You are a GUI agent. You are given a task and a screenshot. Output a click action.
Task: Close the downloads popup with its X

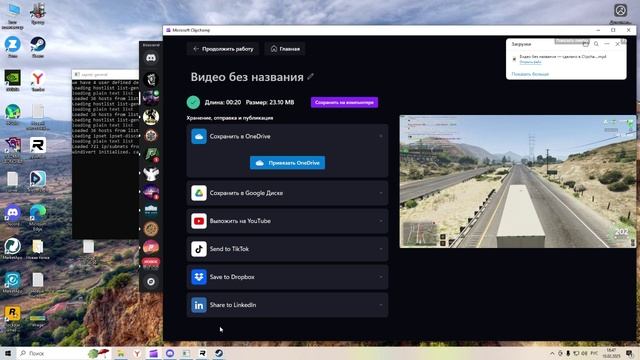point(618,44)
